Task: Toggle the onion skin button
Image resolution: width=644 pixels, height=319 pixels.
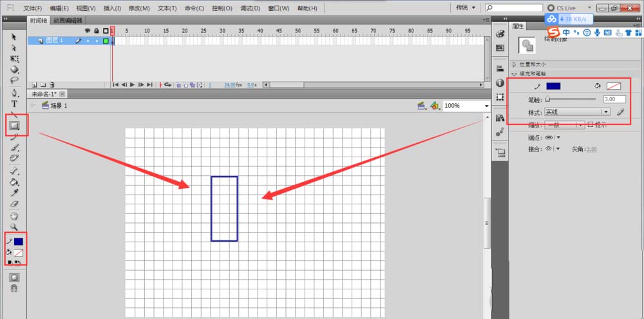Action: 178,84
